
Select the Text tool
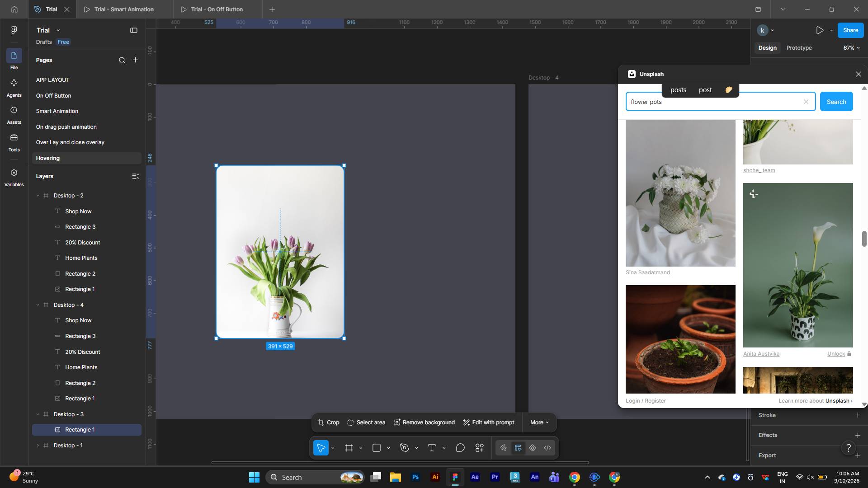pyautogui.click(x=432, y=448)
